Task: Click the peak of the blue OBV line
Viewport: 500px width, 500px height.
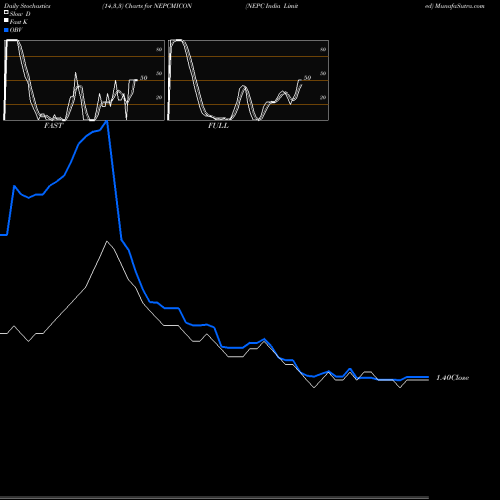Action: pyautogui.click(x=107, y=121)
